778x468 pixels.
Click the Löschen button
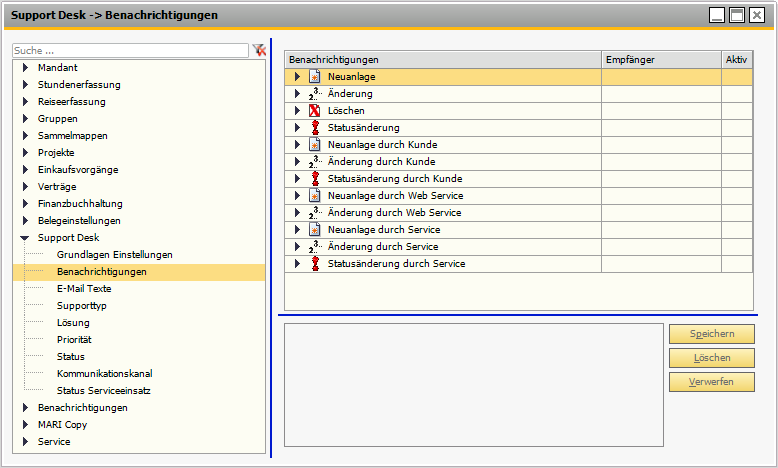click(x=712, y=357)
